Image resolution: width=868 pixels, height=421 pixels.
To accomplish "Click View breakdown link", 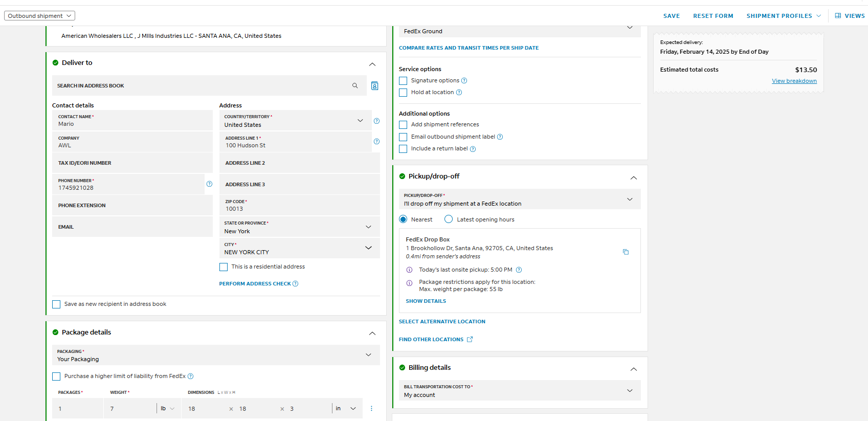I will pos(794,81).
